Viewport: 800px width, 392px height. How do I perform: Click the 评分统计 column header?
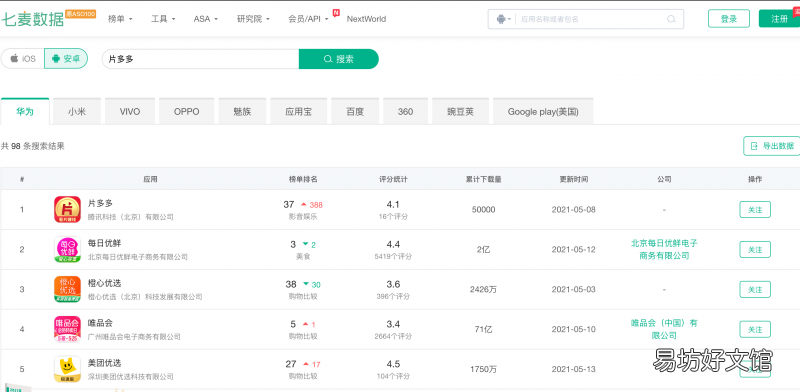393,179
